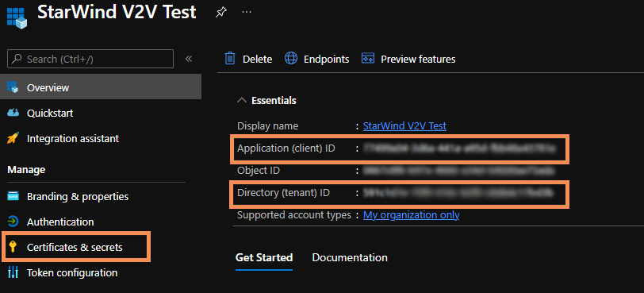Viewport: 644px width, 293px height.
Task: Click the Token configuration sliders icon
Action: [x=13, y=272]
